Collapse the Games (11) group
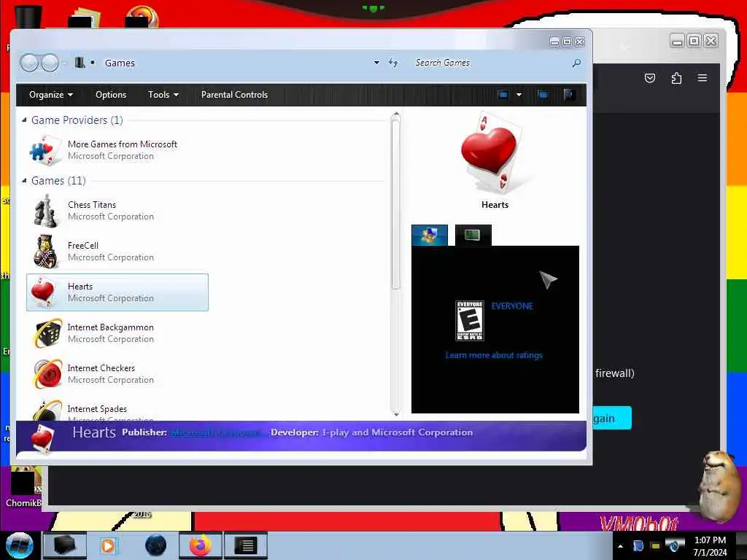The height and width of the screenshot is (560, 747). click(x=24, y=181)
